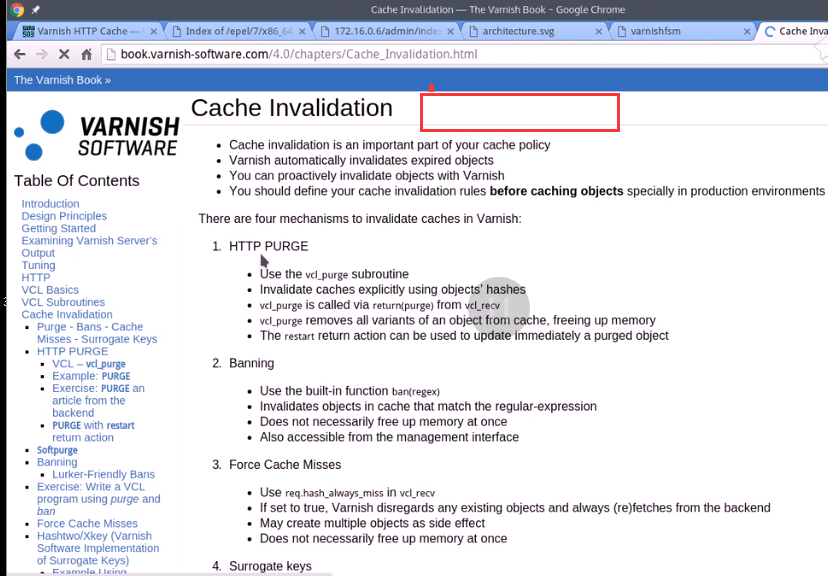Open Getting Started chapter link
Viewport: 828px width, 576px height.
point(59,228)
